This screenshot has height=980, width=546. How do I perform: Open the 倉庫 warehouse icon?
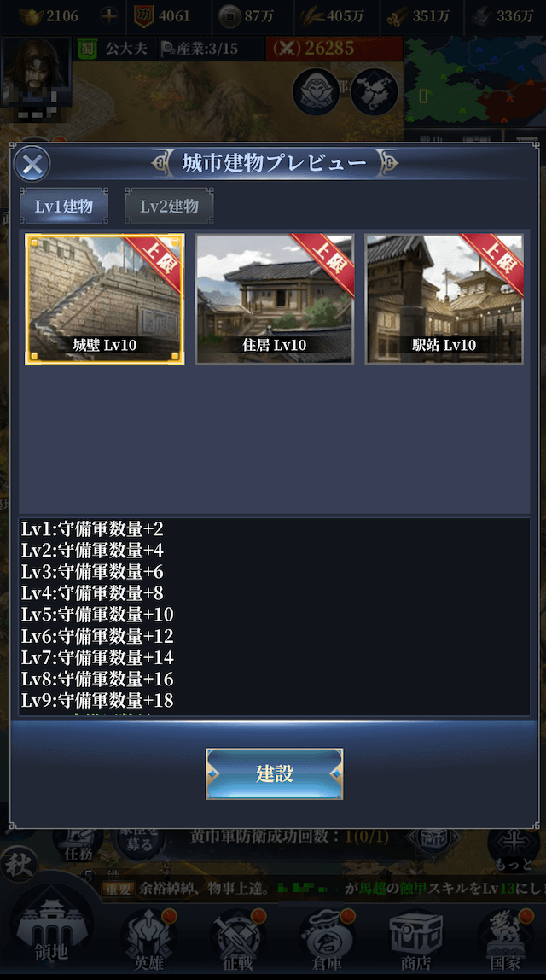click(327, 937)
